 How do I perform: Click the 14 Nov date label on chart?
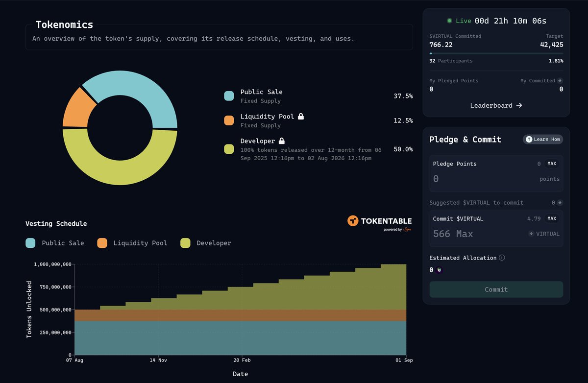158,360
